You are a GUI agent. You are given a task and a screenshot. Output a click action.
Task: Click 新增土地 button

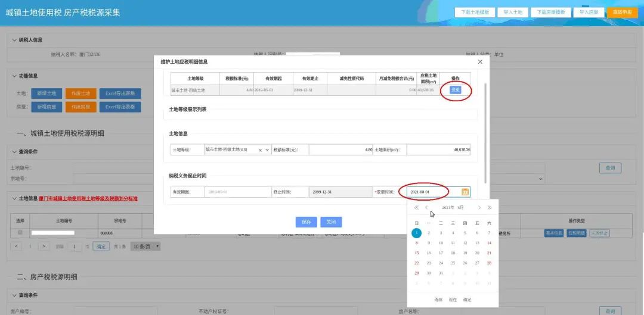[47, 93]
